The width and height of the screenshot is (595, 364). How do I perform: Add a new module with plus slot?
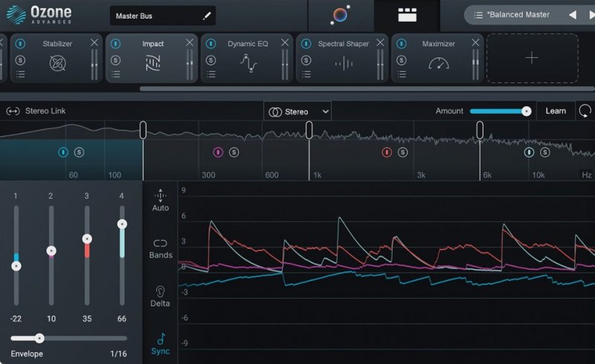tap(532, 58)
